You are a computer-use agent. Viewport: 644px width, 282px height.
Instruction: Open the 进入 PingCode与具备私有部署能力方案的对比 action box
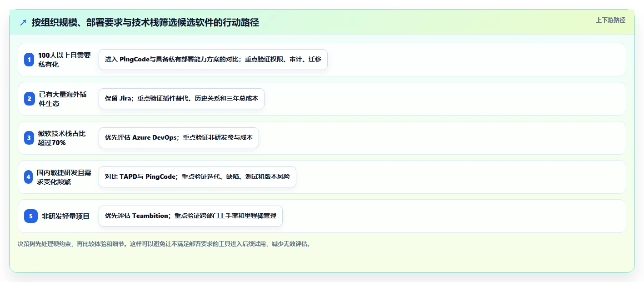click(x=213, y=60)
